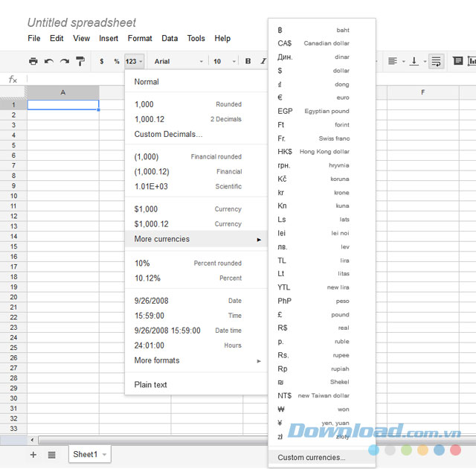Open the font size 10 dropdown
The width and height of the screenshot is (476, 469).
(224, 61)
